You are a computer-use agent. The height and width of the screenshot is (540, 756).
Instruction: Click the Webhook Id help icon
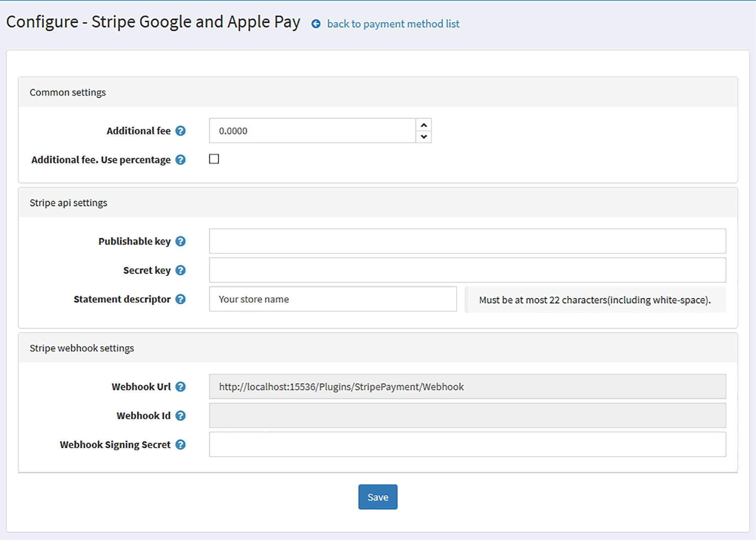click(181, 415)
